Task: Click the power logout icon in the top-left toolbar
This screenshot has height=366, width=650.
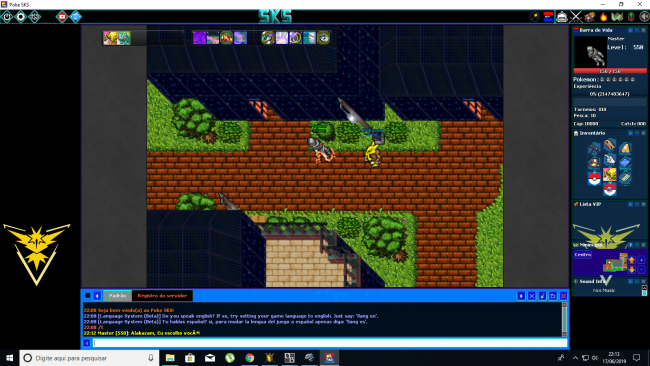Action: 7,17
